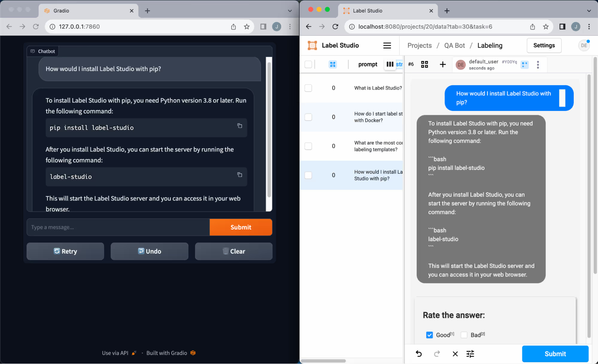The height and width of the screenshot is (364, 598).
Task: Create new annotation with plus icon
Action: [443, 64]
